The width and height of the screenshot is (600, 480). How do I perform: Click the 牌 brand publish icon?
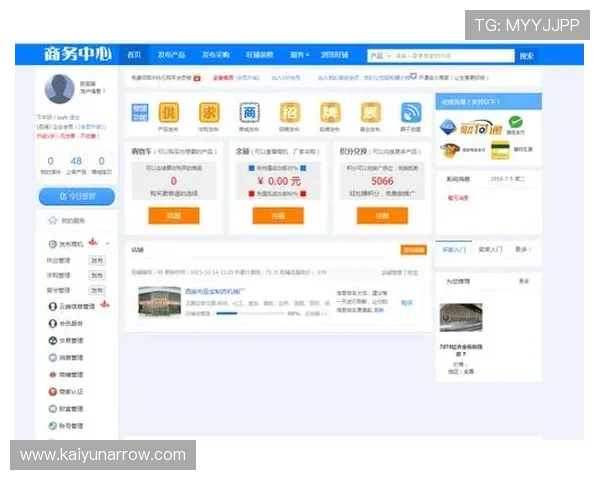click(330, 113)
